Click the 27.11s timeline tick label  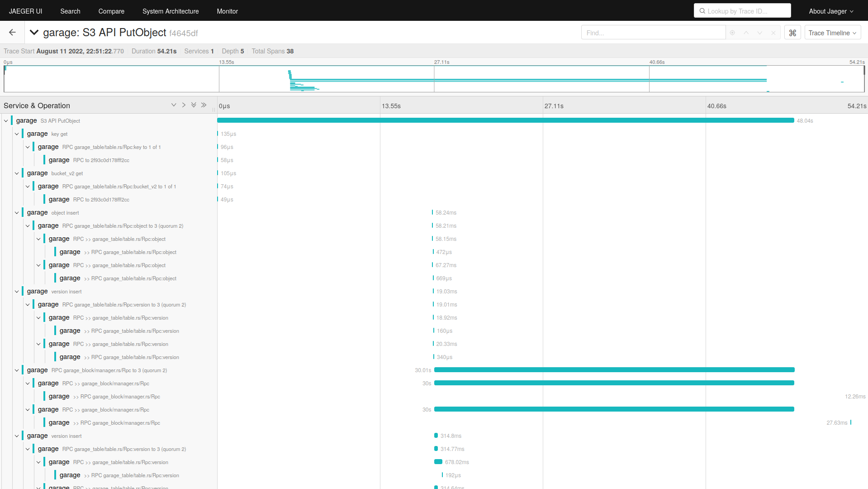pyautogui.click(x=554, y=106)
